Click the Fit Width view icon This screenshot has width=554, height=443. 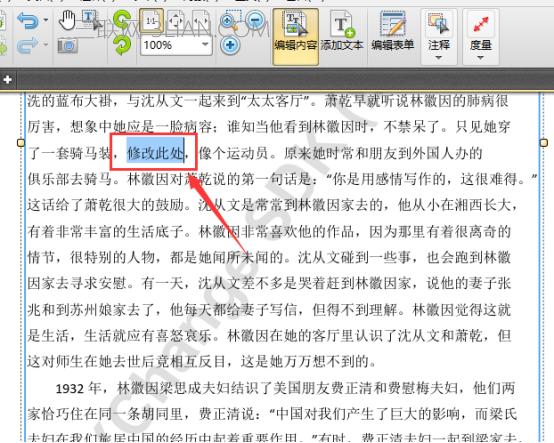tap(200, 21)
